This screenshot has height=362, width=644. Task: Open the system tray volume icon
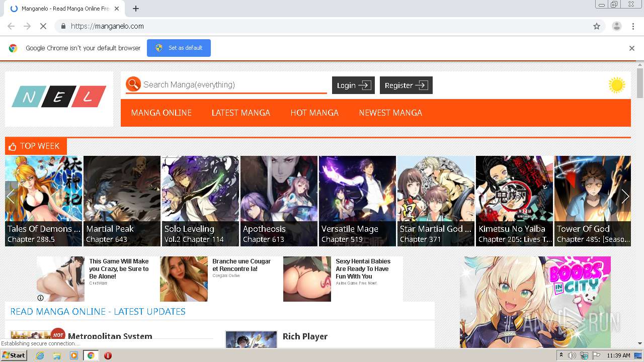click(572, 355)
